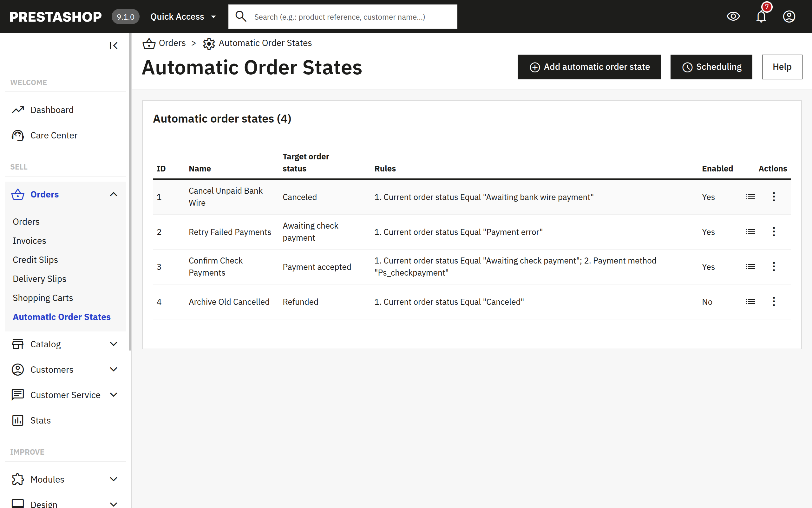Open actions menu for Archive Old Cancelled
Viewport: 812px width, 508px height.
pyautogui.click(x=774, y=302)
